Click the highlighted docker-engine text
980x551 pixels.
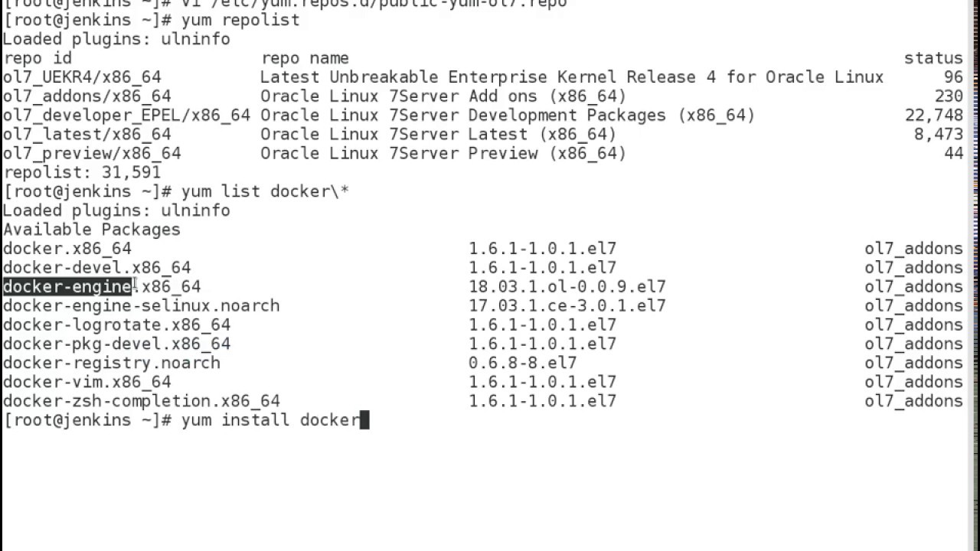[x=67, y=287]
